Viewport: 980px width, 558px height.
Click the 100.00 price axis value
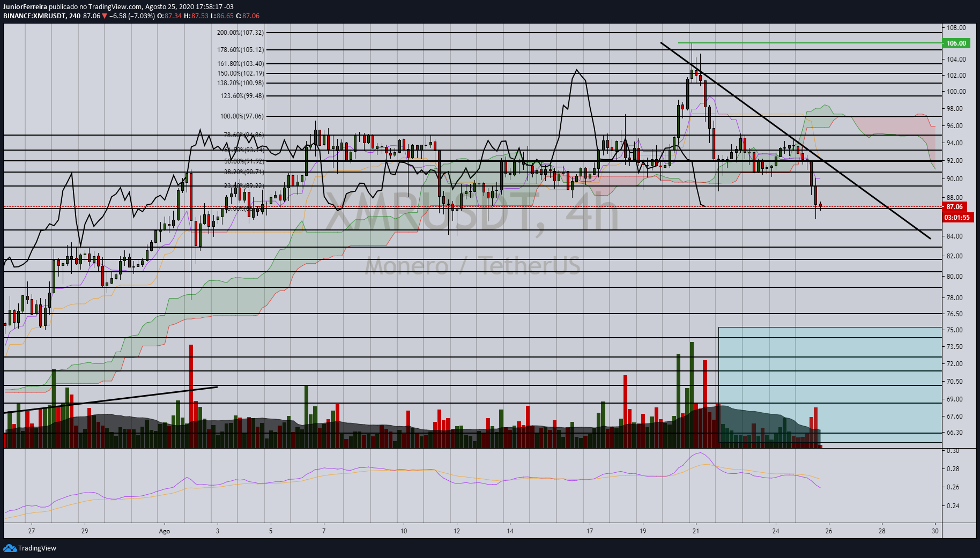point(956,92)
